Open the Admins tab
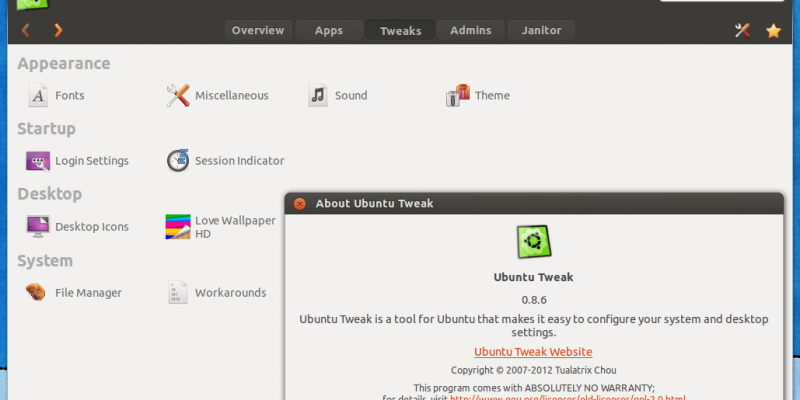Screen dimensions: 800x400 click(471, 30)
